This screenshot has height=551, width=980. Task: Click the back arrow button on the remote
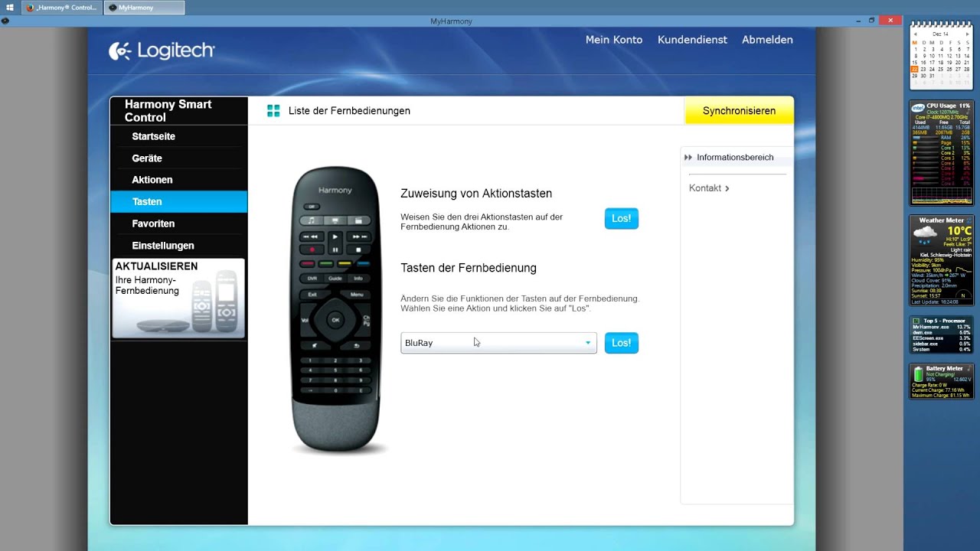[357, 346]
